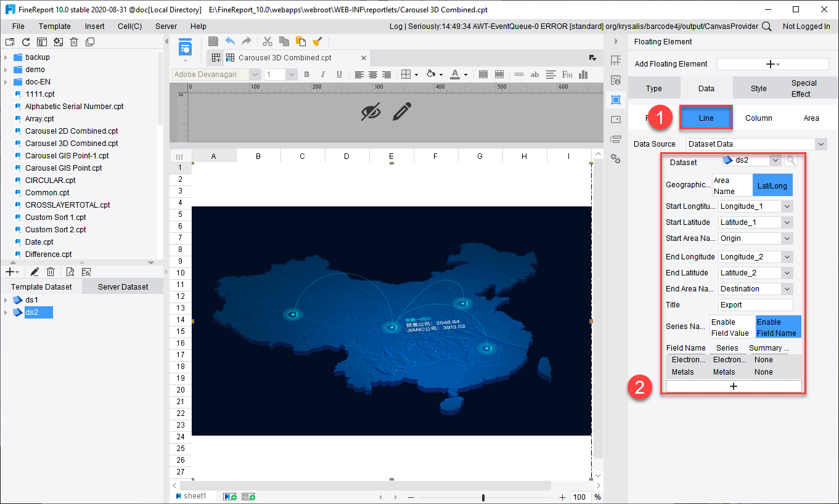Toggle bold text formatting

[x=306, y=75]
